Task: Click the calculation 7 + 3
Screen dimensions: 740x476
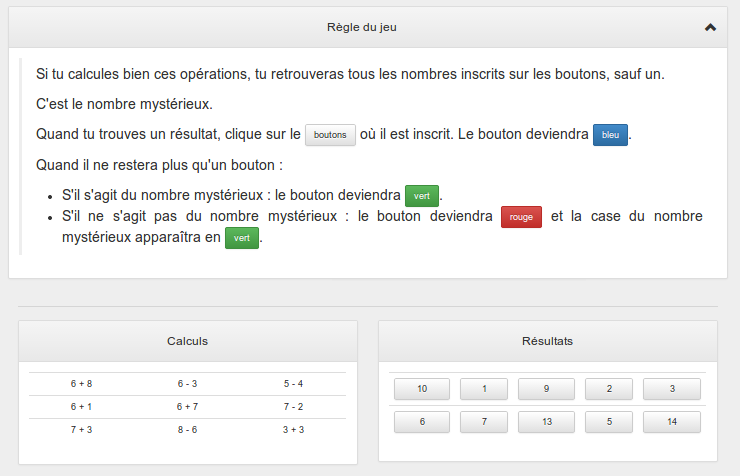Action: click(x=81, y=429)
